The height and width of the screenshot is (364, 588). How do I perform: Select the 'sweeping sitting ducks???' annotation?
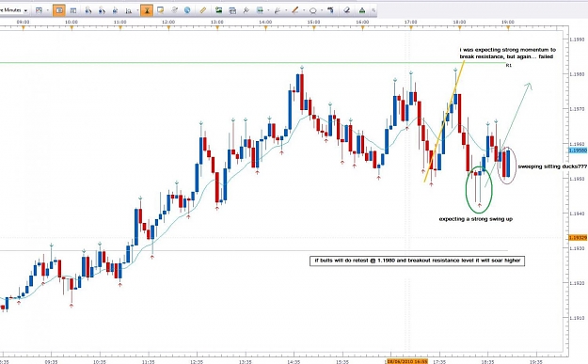552,166
